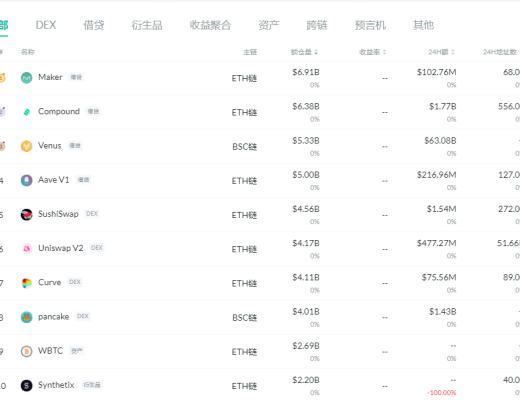
Task: Click the $5.00B locked value
Action: point(306,175)
